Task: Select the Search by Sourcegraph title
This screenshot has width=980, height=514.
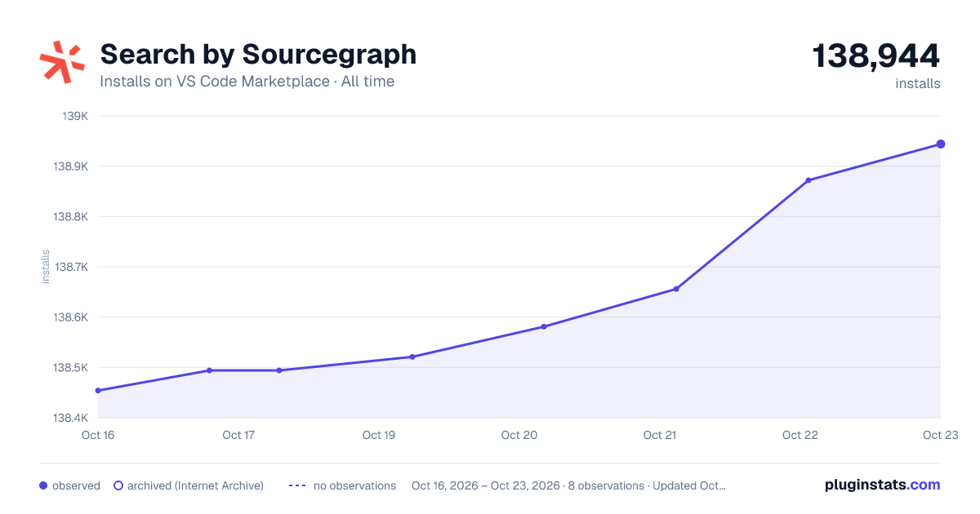Action: click(258, 55)
